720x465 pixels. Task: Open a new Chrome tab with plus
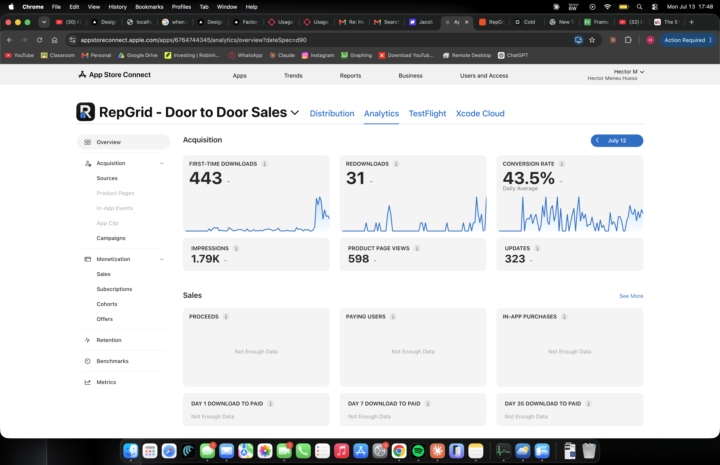tap(692, 22)
